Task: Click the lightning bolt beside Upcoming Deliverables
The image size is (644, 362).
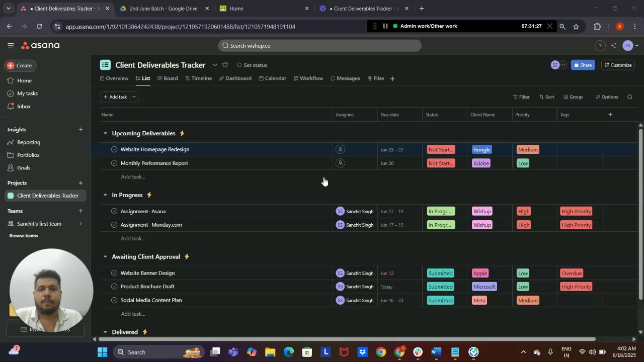Action: pos(182,133)
